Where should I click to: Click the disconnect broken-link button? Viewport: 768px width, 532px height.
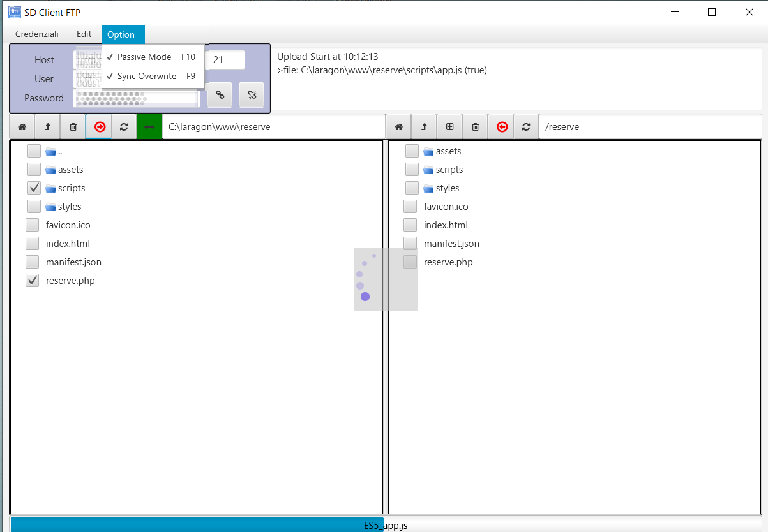[252, 94]
